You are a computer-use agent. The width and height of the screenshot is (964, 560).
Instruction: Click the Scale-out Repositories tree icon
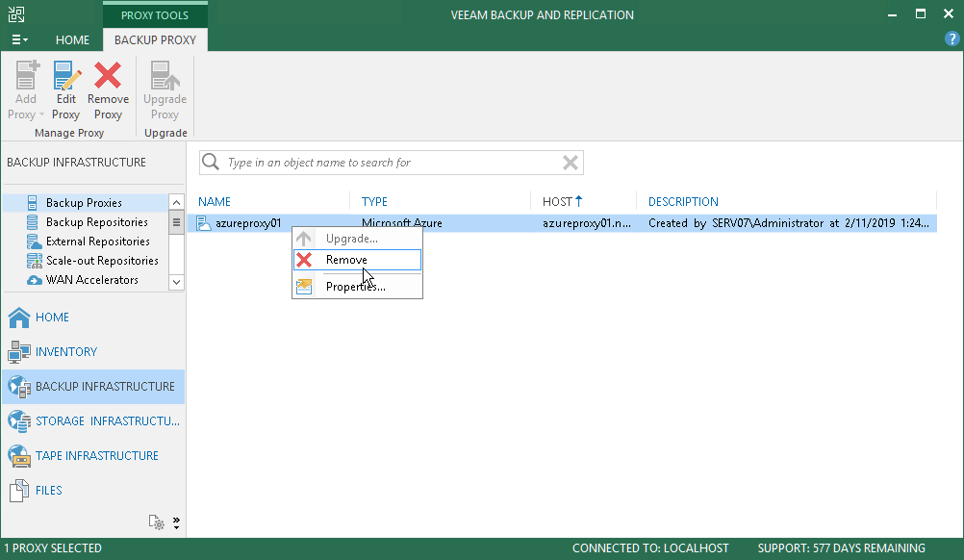click(34, 261)
